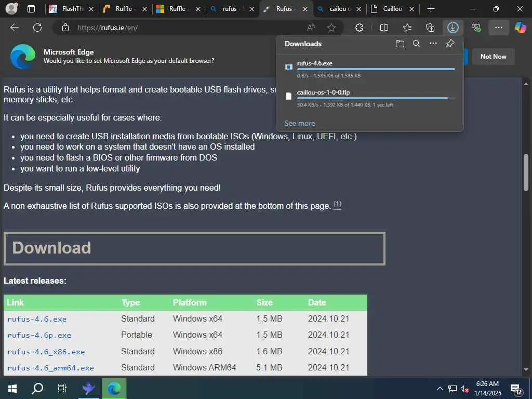The width and height of the screenshot is (532, 399).
Task: Close the Caillou tab
Action: pos(411,9)
